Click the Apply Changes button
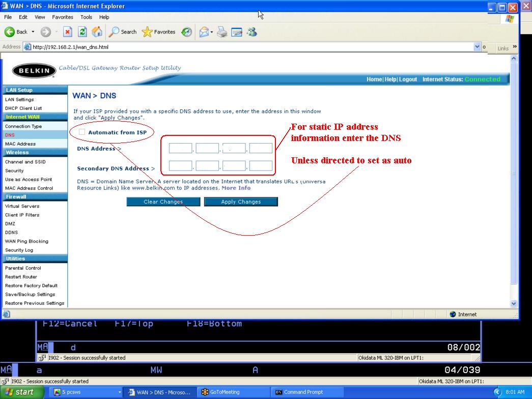The width and height of the screenshot is (532, 399). 241,202
